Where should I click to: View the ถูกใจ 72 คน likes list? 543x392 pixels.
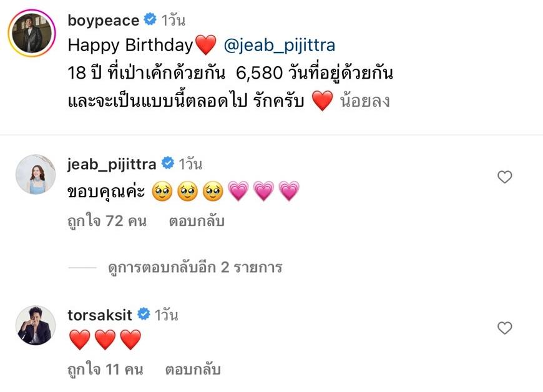point(107,221)
